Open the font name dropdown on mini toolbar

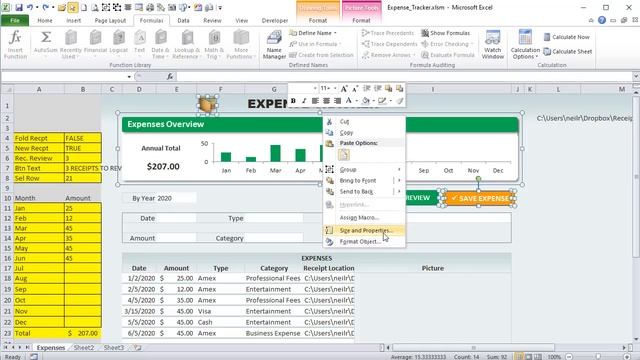315,89
